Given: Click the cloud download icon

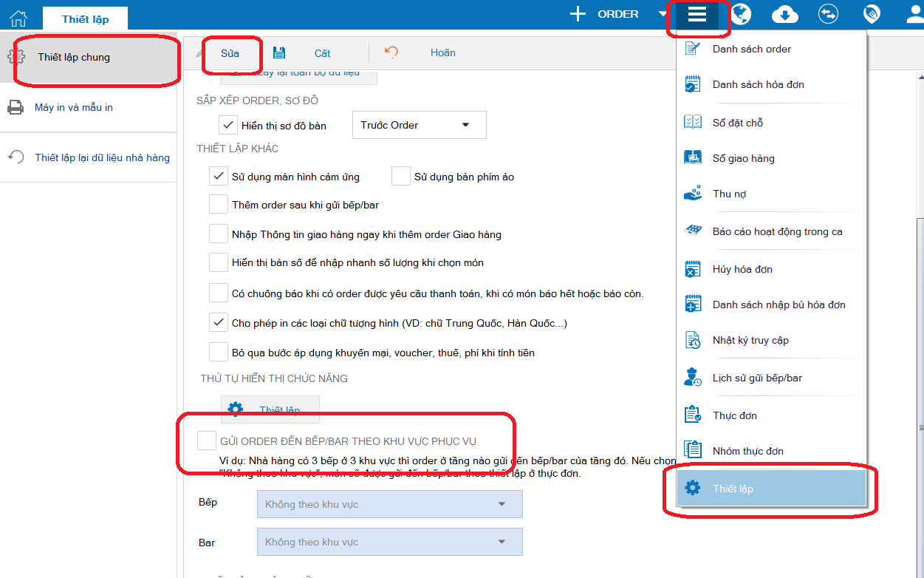Looking at the screenshot, I should click(x=784, y=15).
